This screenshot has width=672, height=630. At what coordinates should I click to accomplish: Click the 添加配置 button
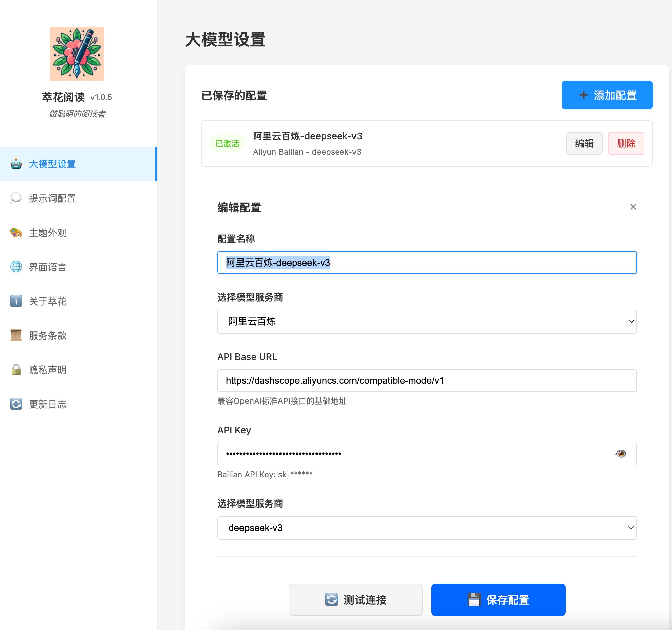coord(607,95)
